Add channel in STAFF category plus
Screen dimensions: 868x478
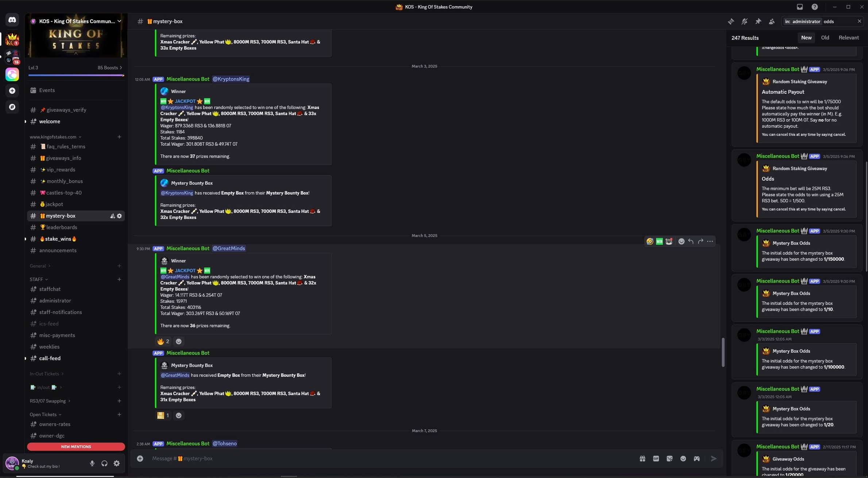click(x=119, y=279)
